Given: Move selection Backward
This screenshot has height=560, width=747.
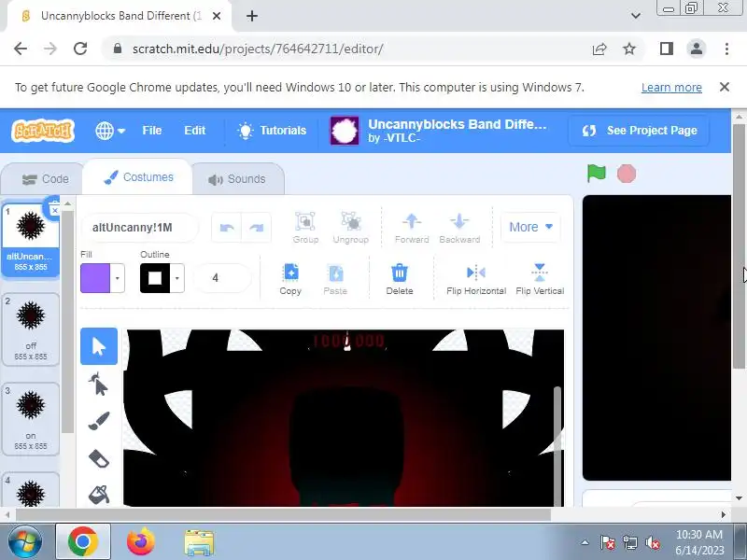Looking at the screenshot, I should 459,228.
